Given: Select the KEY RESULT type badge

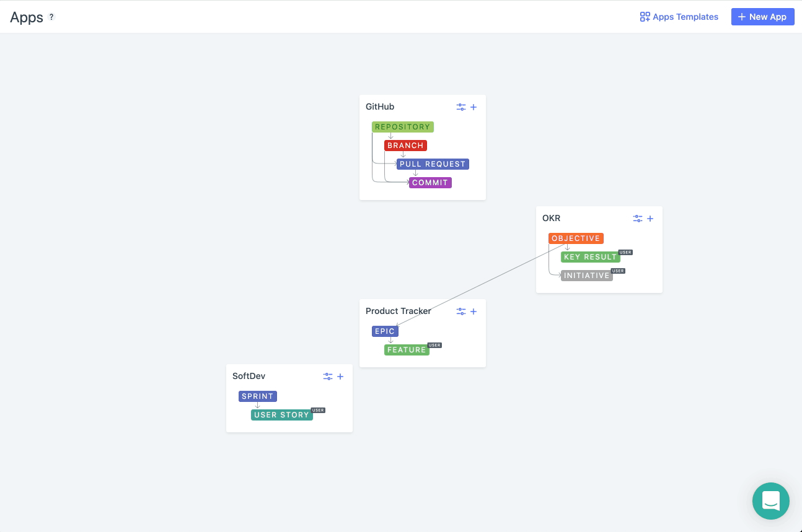Looking at the screenshot, I should pos(590,256).
